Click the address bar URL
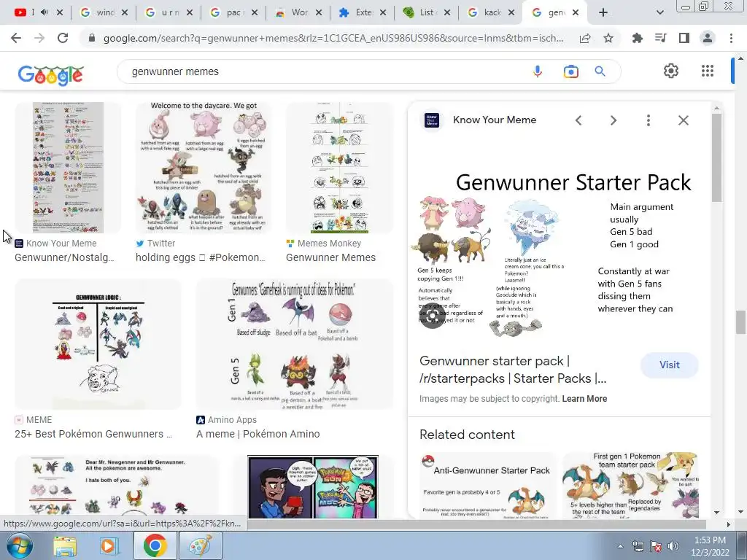747x560 pixels. (333, 38)
